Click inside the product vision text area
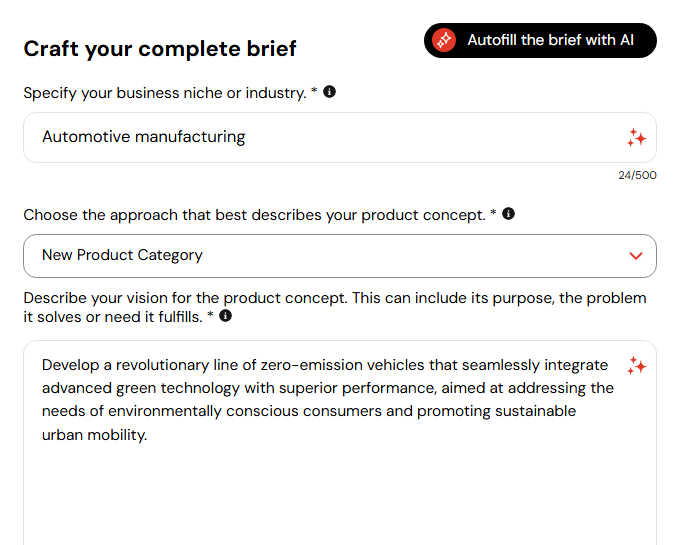Image resolution: width=680 pixels, height=545 pixels. tap(340, 442)
